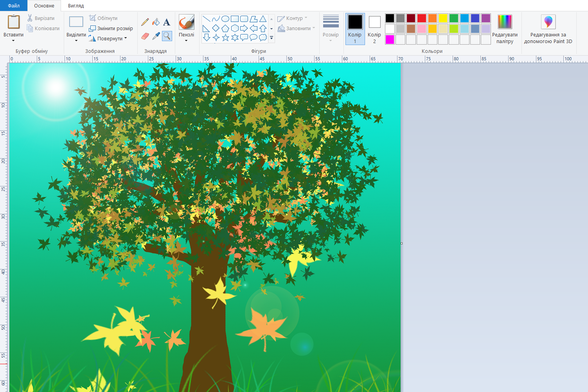Switch active color to Колір 2

pos(374,29)
